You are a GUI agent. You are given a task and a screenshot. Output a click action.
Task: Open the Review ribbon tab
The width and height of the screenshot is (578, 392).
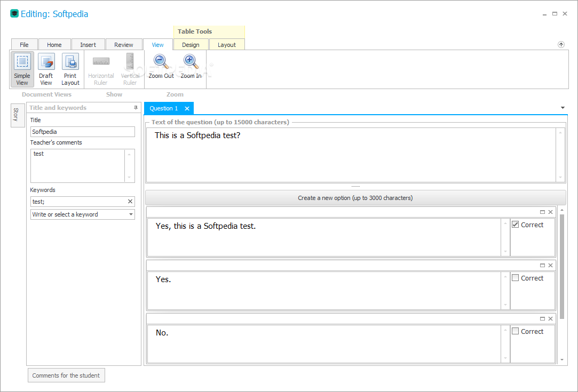coord(123,45)
